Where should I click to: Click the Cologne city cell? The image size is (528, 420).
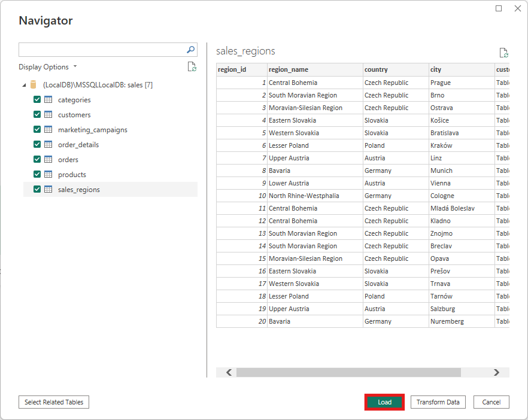coord(462,196)
